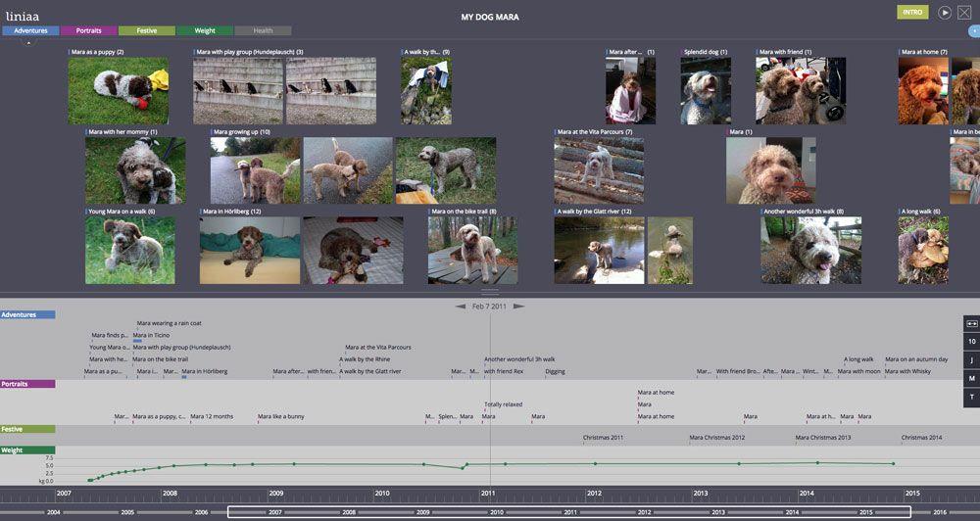Set timeline zoom to 10 years
Image resolution: width=980 pixels, height=521 pixels.
tap(972, 342)
